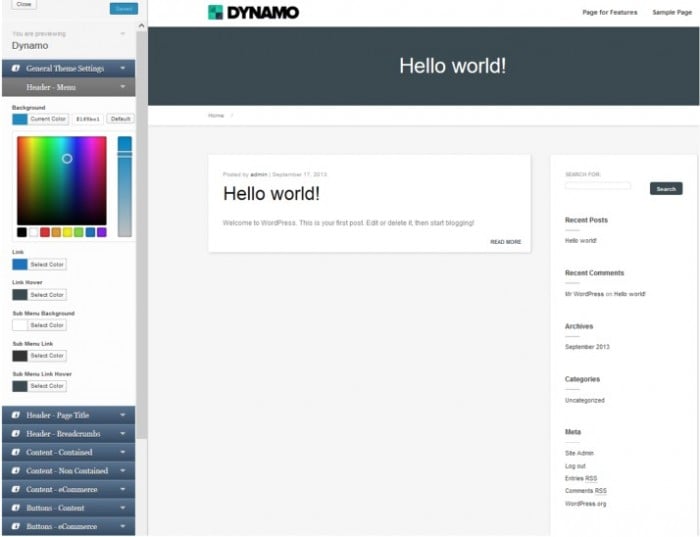Click the hex color value field
This screenshot has width=700, height=537.
click(88, 119)
